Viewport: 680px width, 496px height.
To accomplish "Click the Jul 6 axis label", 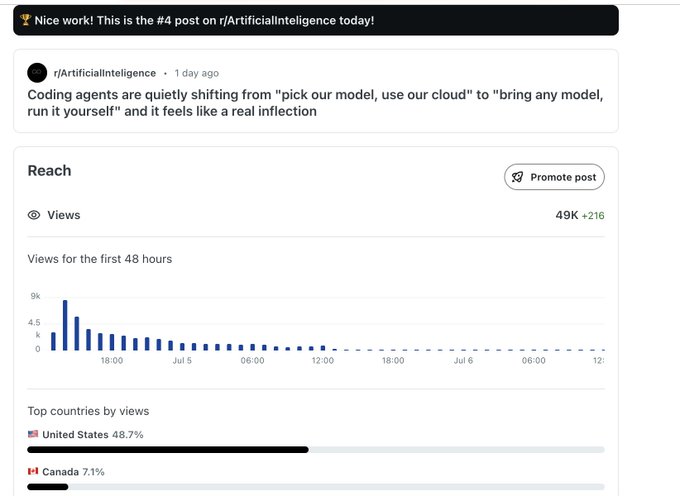I will point(463,360).
